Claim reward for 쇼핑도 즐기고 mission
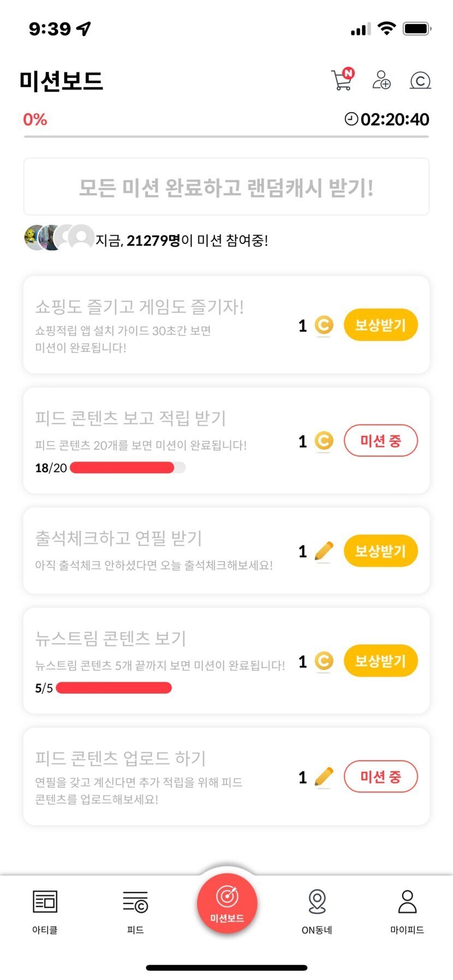 380,325
